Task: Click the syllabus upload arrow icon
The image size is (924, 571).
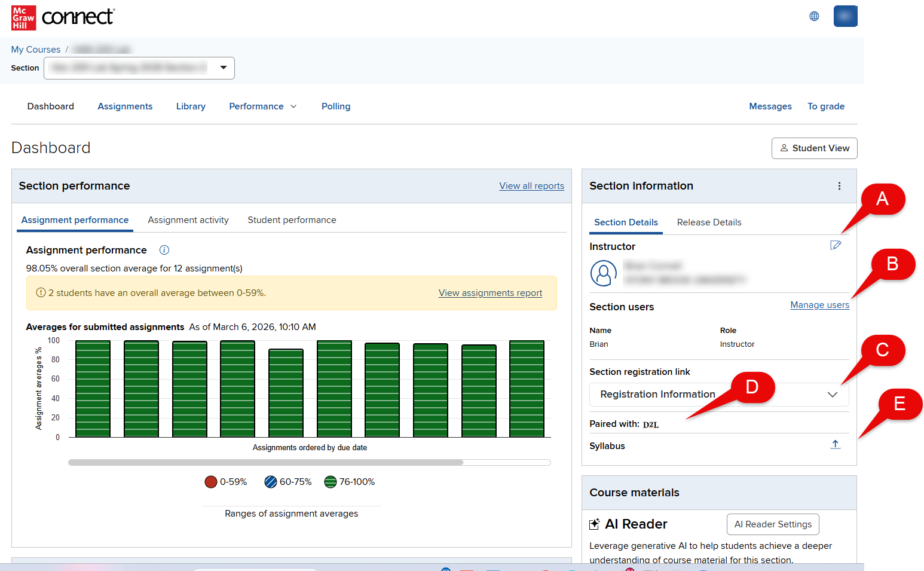Action: coord(836,444)
